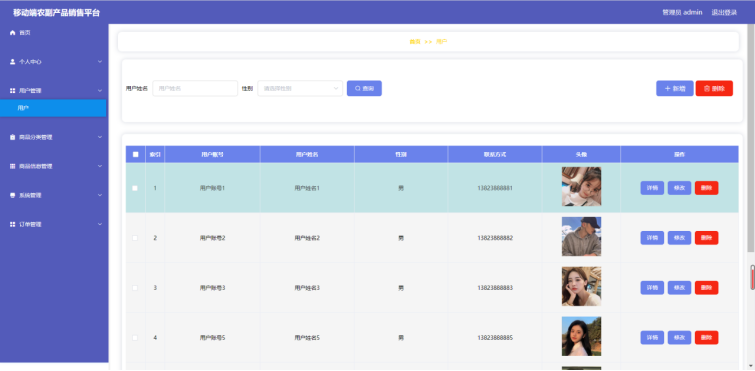
Task: Expand the 订单管理 menu chevron
Action: pos(100,224)
